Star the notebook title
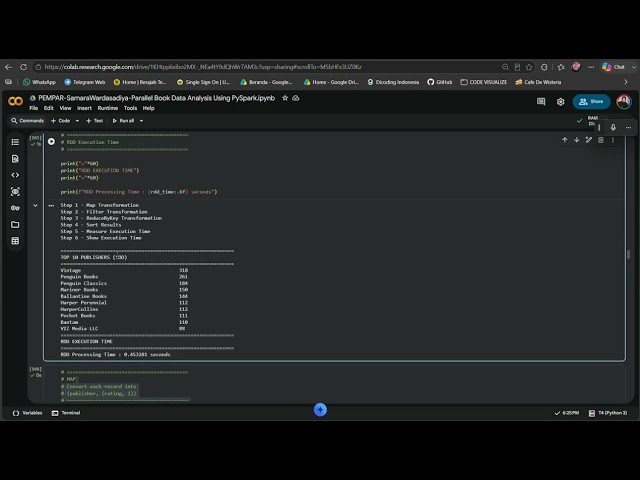The width and height of the screenshot is (640, 480). coord(285,98)
